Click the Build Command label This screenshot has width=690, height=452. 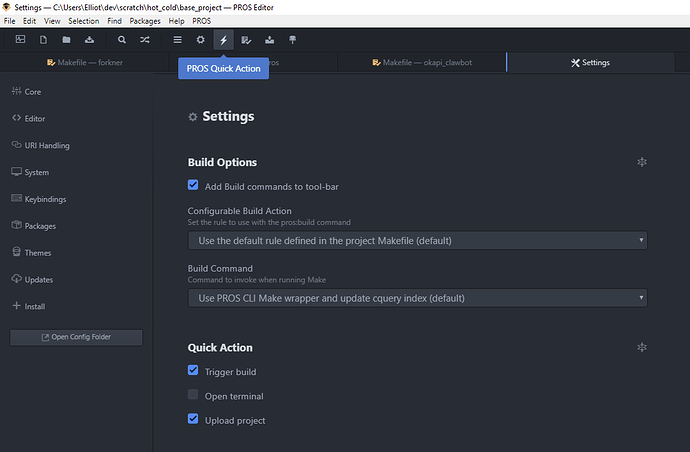[x=220, y=268]
